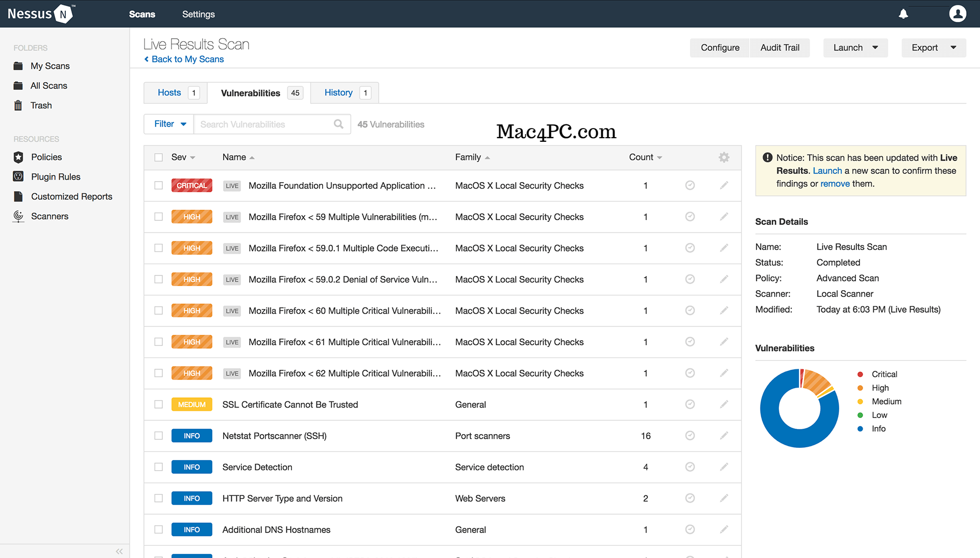
Task: Check the Firefox < 59.0.2 Denial of Service row
Action: [159, 279]
